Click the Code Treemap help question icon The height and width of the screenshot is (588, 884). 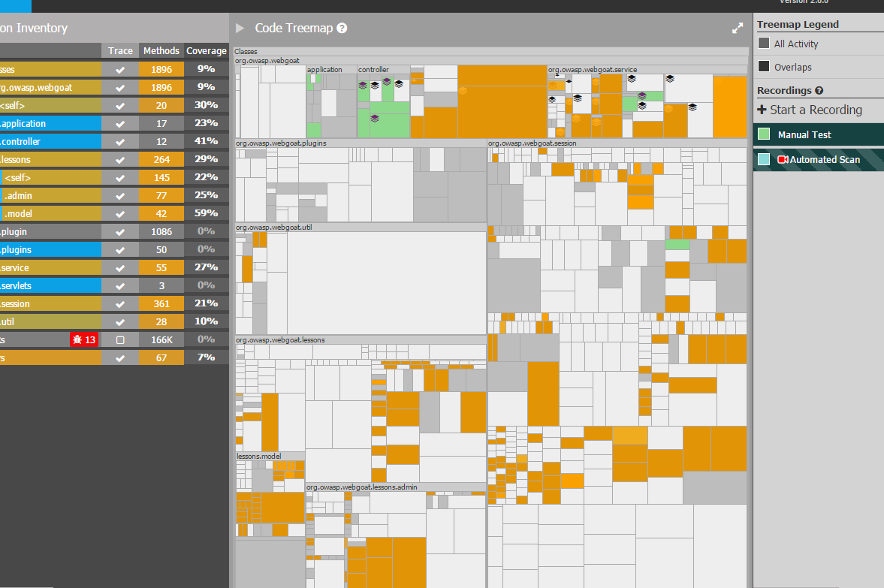(x=342, y=29)
